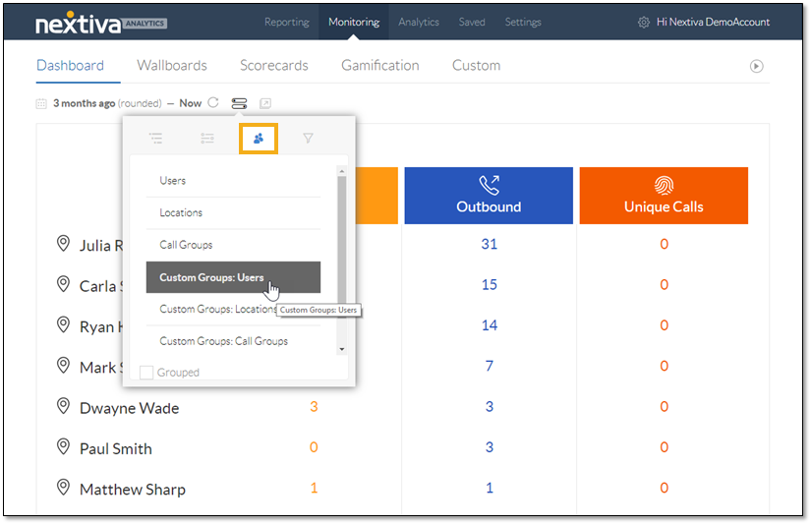This screenshot has width=812, height=525.
Task: Open the settings gear beside the account name
Action: tap(644, 23)
